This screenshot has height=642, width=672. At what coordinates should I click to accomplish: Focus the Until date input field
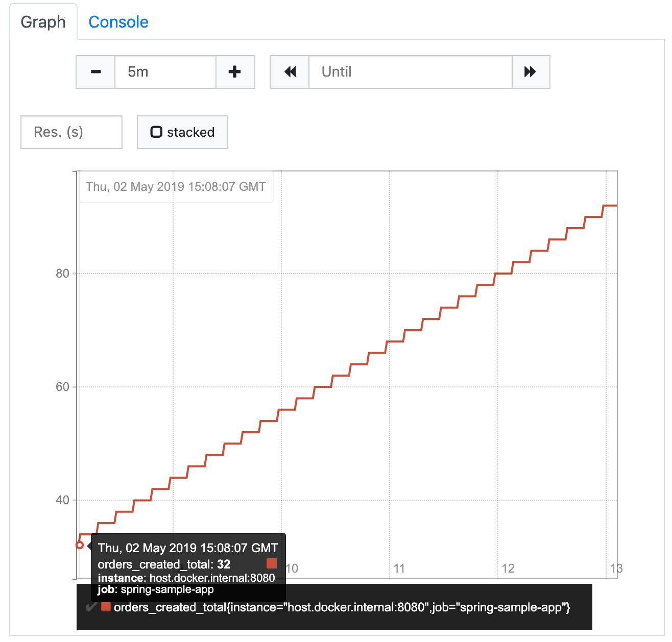410,72
